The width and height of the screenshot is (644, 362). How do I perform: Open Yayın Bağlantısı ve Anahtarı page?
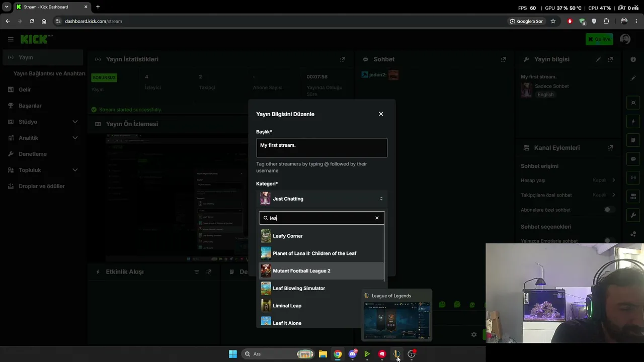[49, 73]
